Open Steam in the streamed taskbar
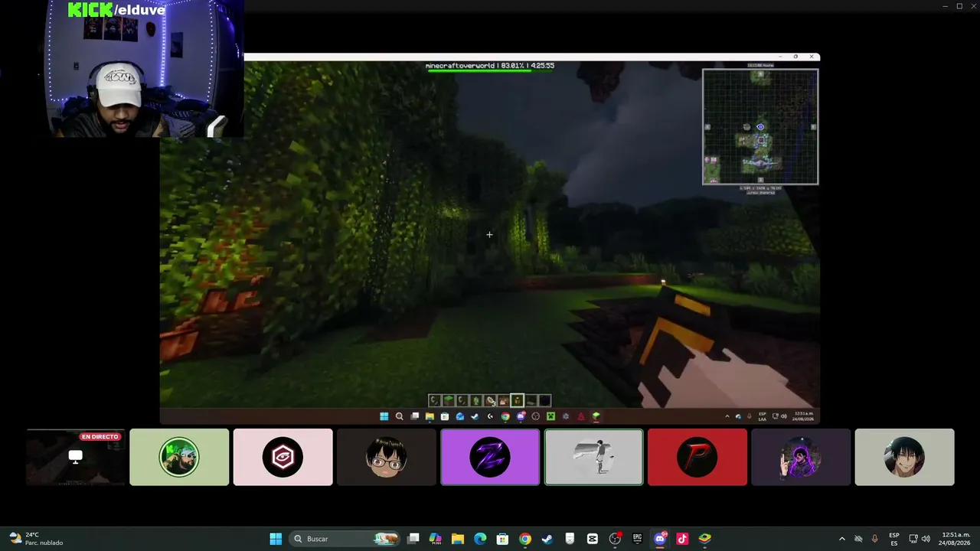The image size is (980, 551). tap(475, 416)
